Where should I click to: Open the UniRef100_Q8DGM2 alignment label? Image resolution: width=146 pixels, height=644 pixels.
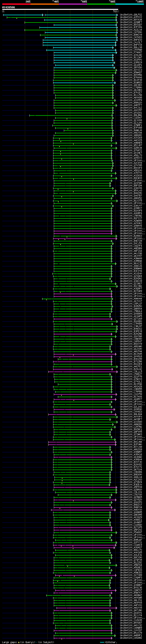[x=131, y=135]
